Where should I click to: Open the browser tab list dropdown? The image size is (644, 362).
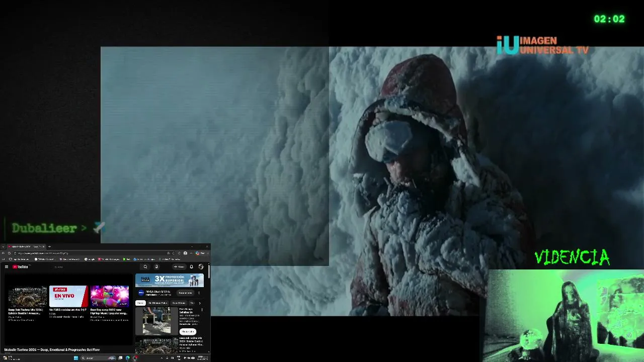(x=3, y=247)
